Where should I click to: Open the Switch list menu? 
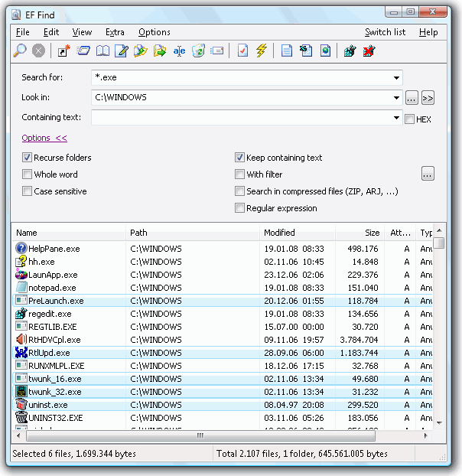click(385, 32)
